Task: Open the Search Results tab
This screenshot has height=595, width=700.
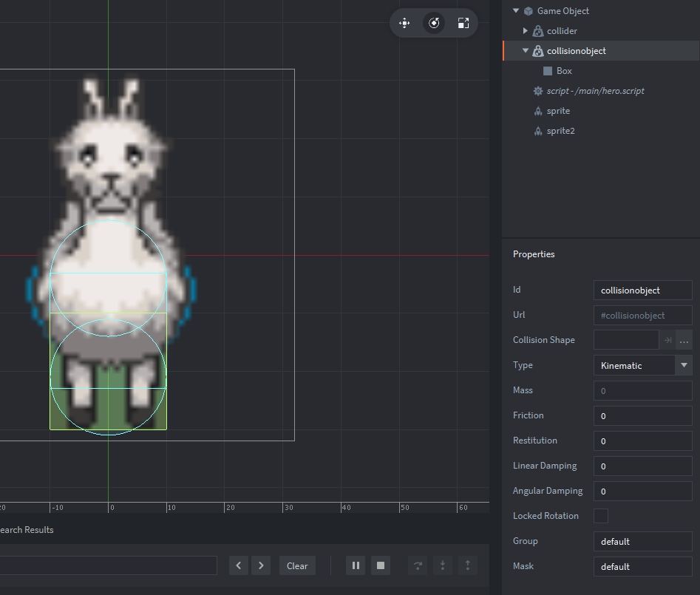Action: 27,530
